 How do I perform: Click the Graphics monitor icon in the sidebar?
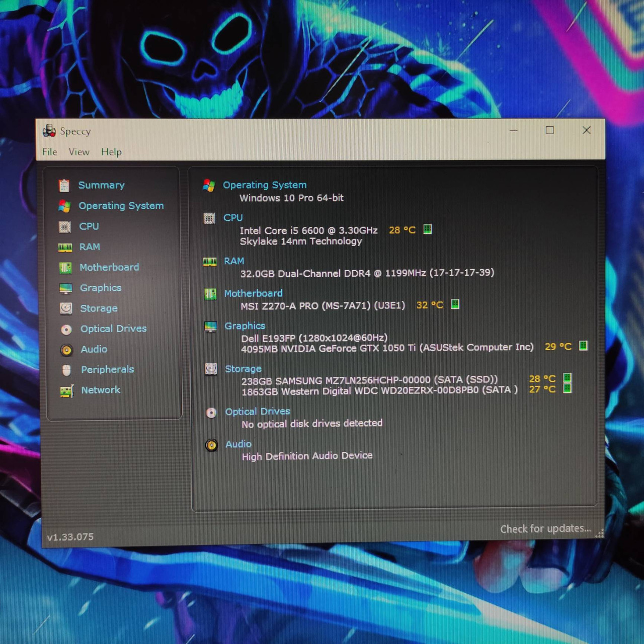pyautogui.click(x=66, y=288)
